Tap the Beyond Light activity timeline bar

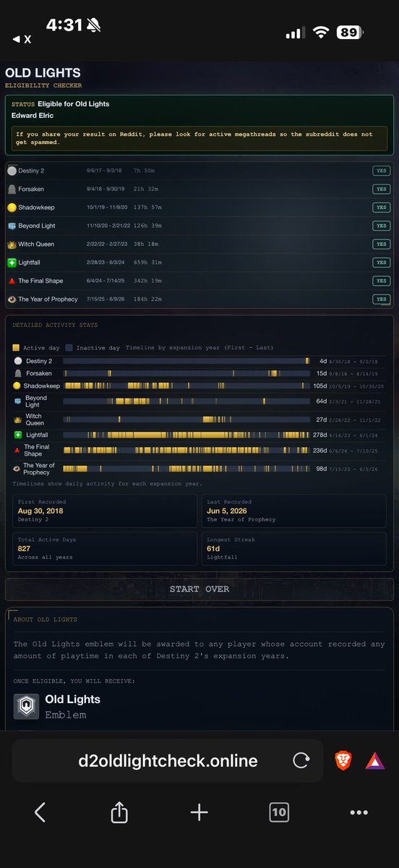coord(186,401)
